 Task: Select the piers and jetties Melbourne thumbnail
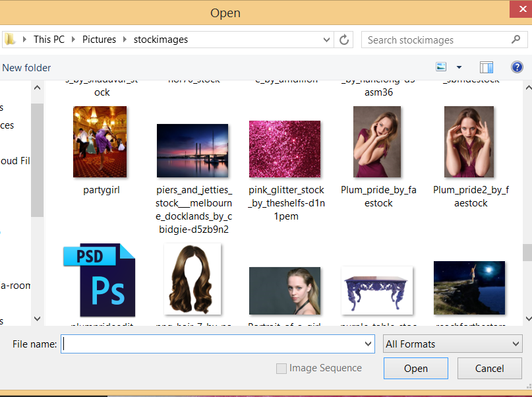[192, 150]
